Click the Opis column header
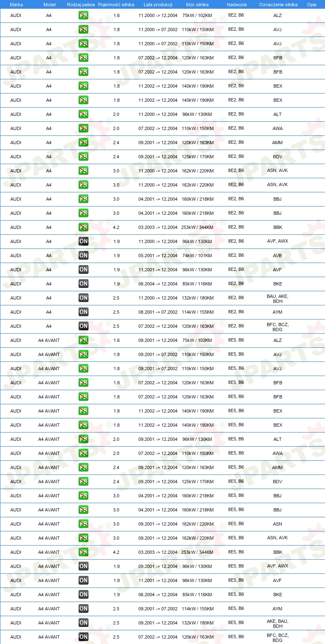This screenshot has width=325, height=644. click(x=312, y=5)
